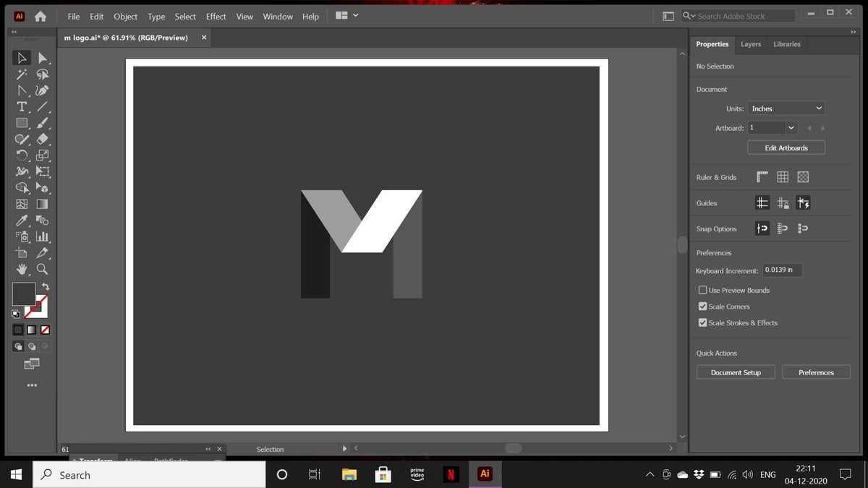Enable Use Preview Bounds checkbox
This screenshot has width=868, height=488.
(702, 290)
